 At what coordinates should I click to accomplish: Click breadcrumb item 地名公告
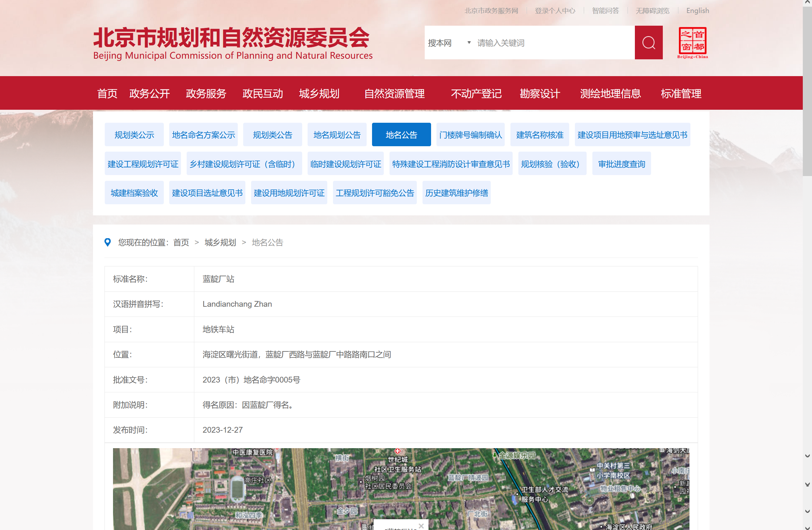pos(268,242)
